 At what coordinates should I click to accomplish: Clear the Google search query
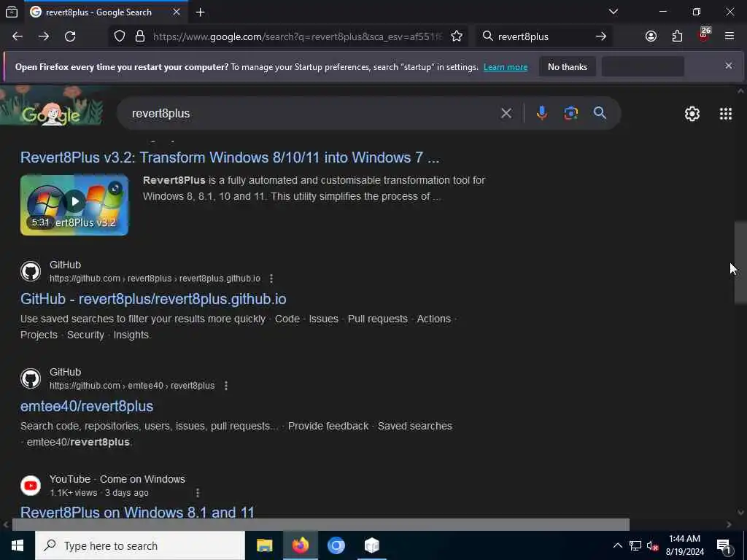point(506,113)
